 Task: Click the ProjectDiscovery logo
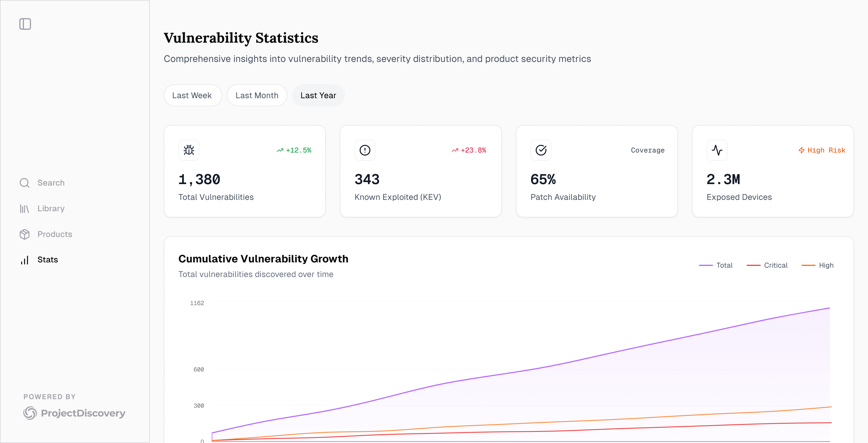coord(74,413)
